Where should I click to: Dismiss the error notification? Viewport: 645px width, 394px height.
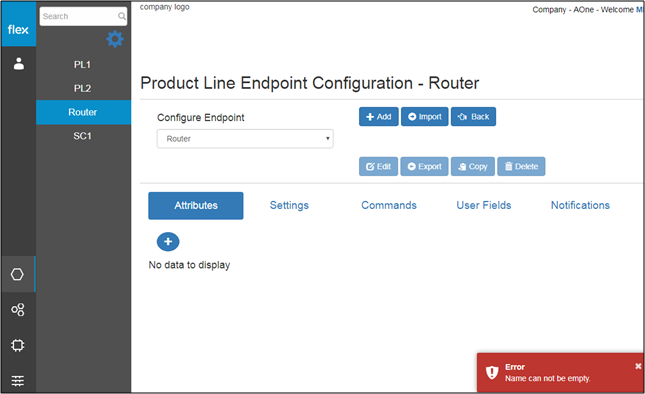click(638, 366)
